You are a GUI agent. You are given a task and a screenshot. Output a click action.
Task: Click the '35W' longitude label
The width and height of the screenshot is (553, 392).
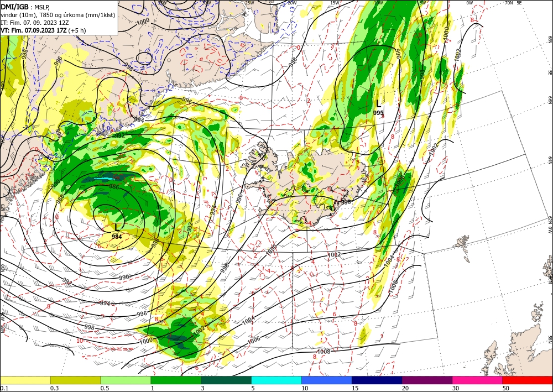[162, 3]
